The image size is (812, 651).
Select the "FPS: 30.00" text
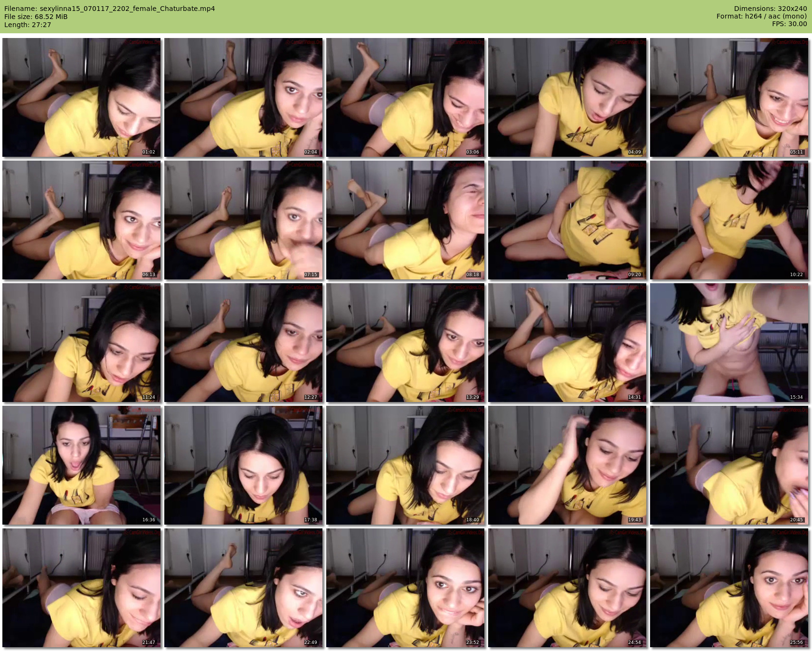pyautogui.click(x=789, y=24)
